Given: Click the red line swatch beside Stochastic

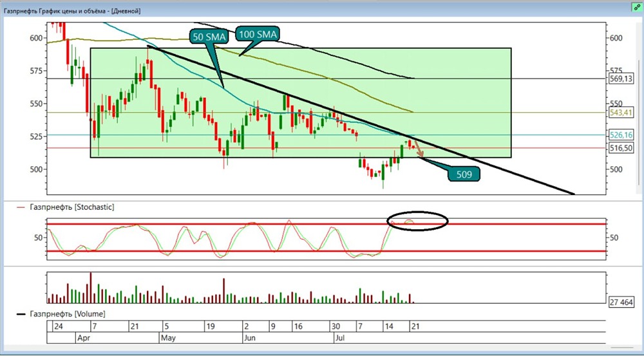Looking at the screenshot, I should [x=22, y=208].
